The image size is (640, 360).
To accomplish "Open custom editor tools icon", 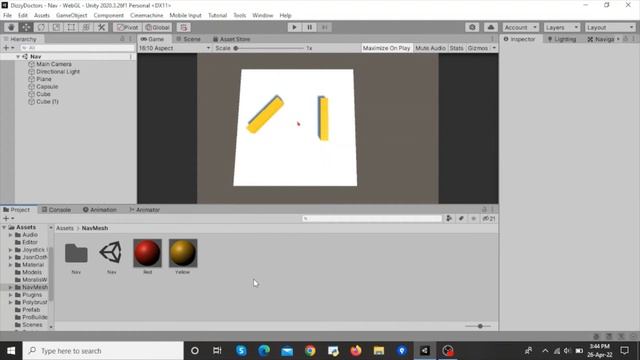I will (101, 27).
